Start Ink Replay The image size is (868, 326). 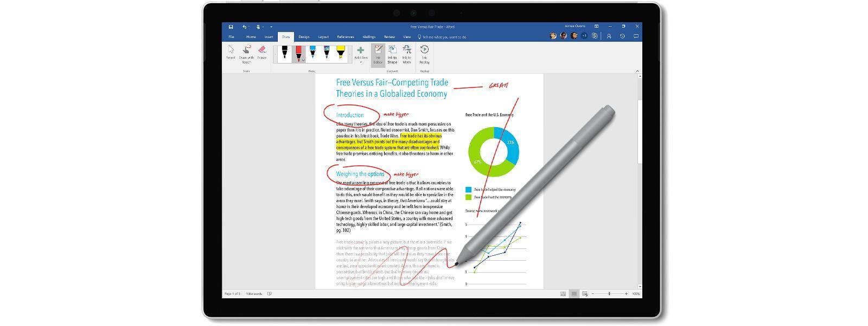tap(424, 55)
